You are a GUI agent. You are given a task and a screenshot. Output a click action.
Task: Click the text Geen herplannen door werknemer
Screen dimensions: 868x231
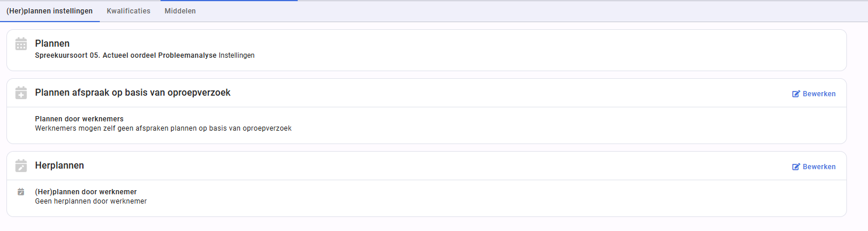point(91,201)
